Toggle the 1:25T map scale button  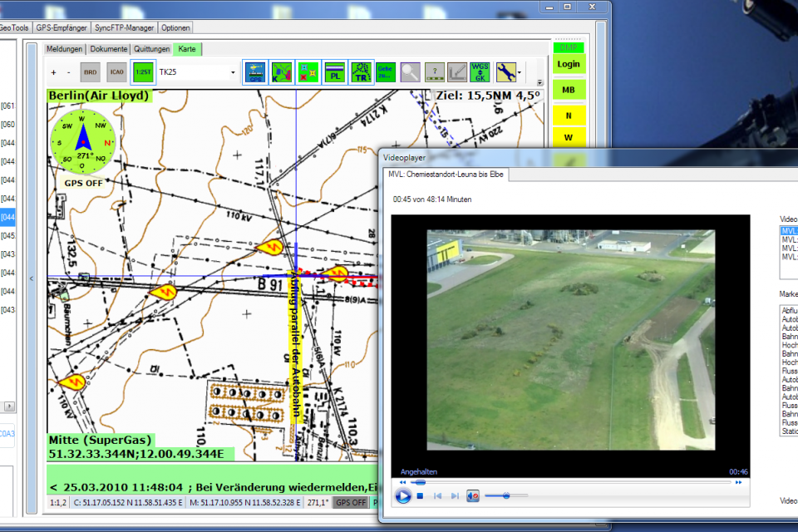(x=144, y=72)
